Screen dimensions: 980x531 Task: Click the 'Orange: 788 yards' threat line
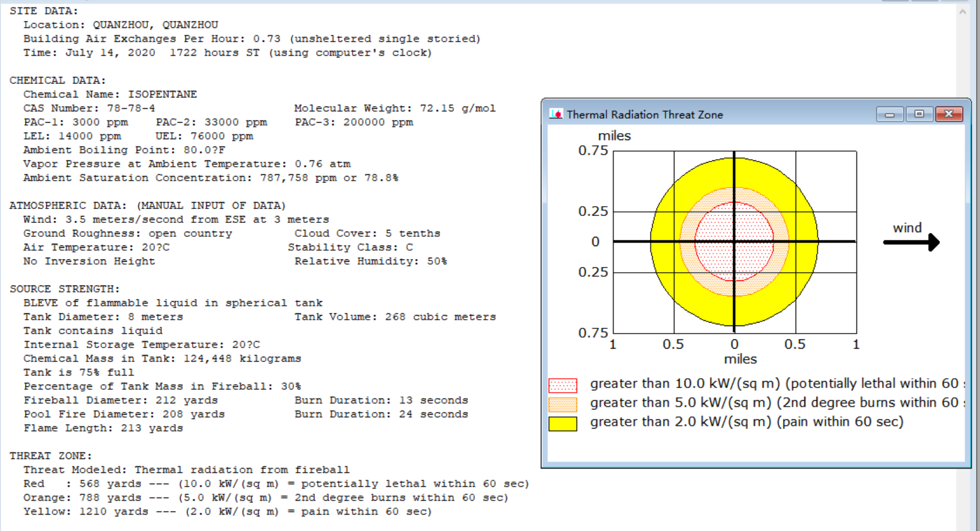[265, 497]
